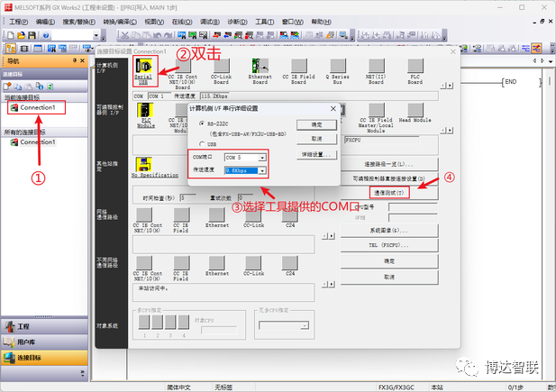556x392 pixels.
Task: Select the RS-232C radio button
Action: click(202, 123)
